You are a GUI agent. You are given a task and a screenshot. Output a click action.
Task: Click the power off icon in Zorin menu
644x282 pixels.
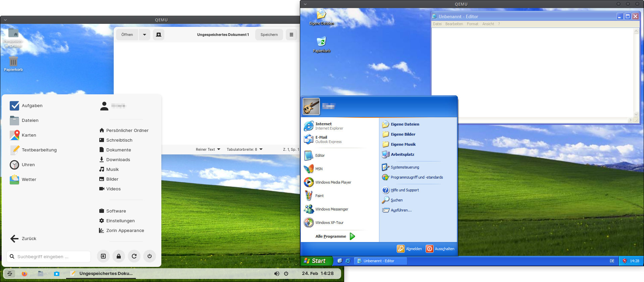coord(150,256)
